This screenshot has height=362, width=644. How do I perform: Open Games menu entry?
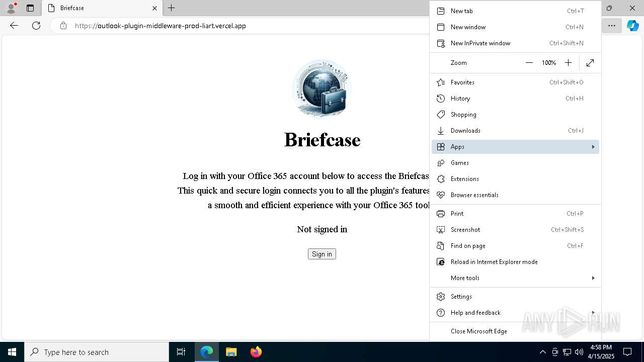click(x=515, y=163)
